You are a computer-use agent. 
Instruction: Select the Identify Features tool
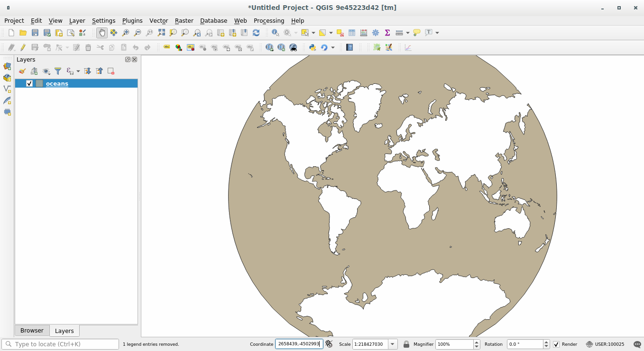pyautogui.click(x=275, y=33)
